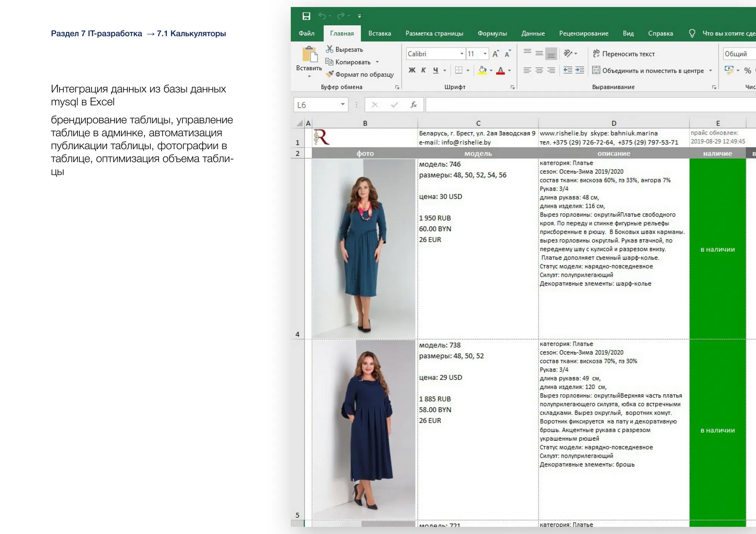The height and width of the screenshot is (534, 756).
Task: Save the workbook via Quick Access toolbar
Action: pyautogui.click(x=306, y=16)
